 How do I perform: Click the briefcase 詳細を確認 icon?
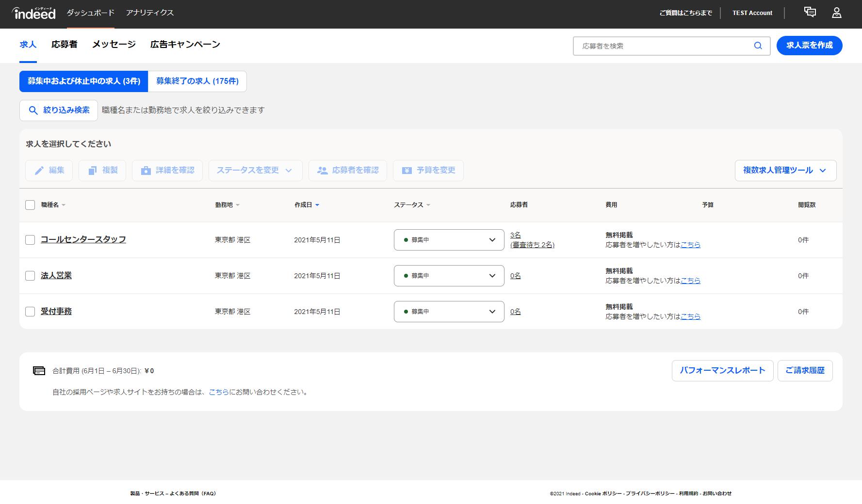[146, 171]
